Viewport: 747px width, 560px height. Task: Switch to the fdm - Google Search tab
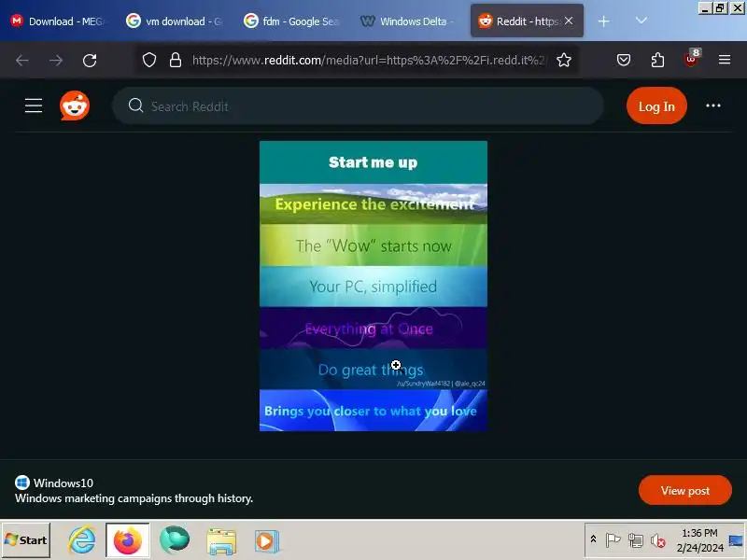(x=292, y=21)
